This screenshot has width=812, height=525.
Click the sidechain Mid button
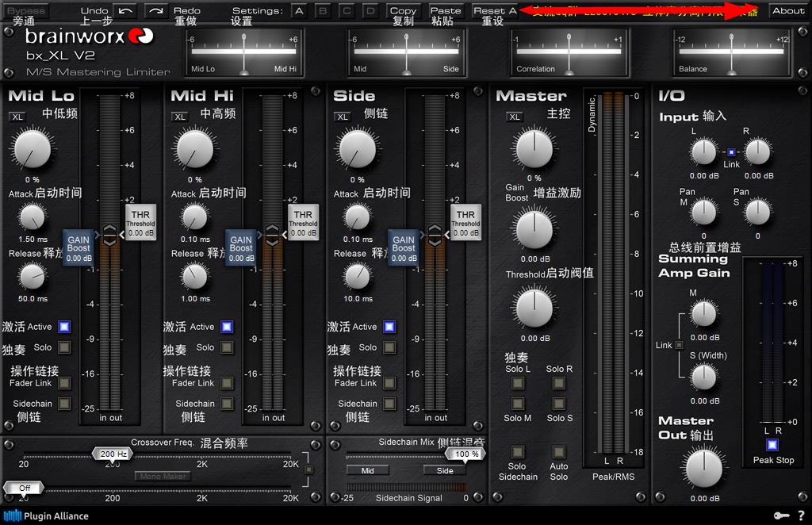(x=368, y=470)
